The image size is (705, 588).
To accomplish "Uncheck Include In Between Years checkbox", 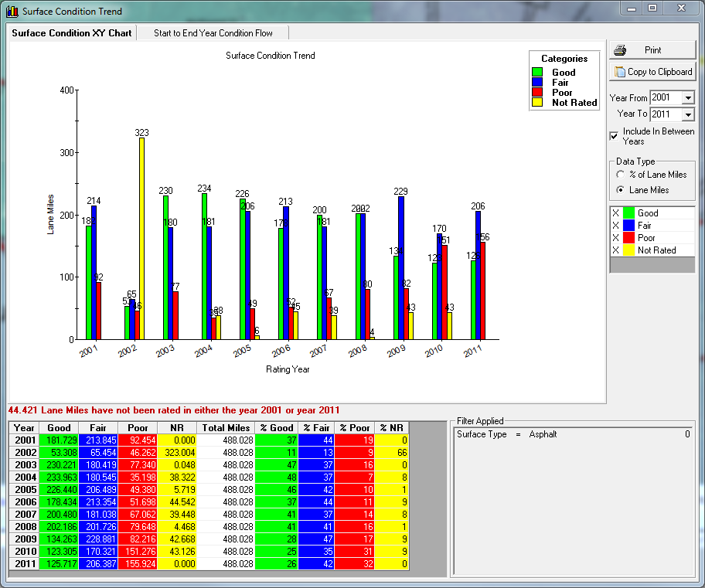I will [x=615, y=136].
